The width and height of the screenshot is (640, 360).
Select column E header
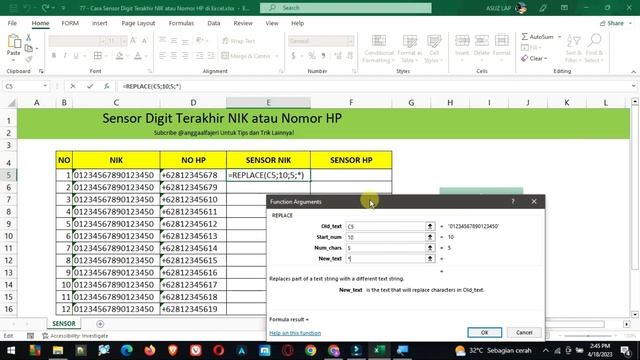pos(268,103)
